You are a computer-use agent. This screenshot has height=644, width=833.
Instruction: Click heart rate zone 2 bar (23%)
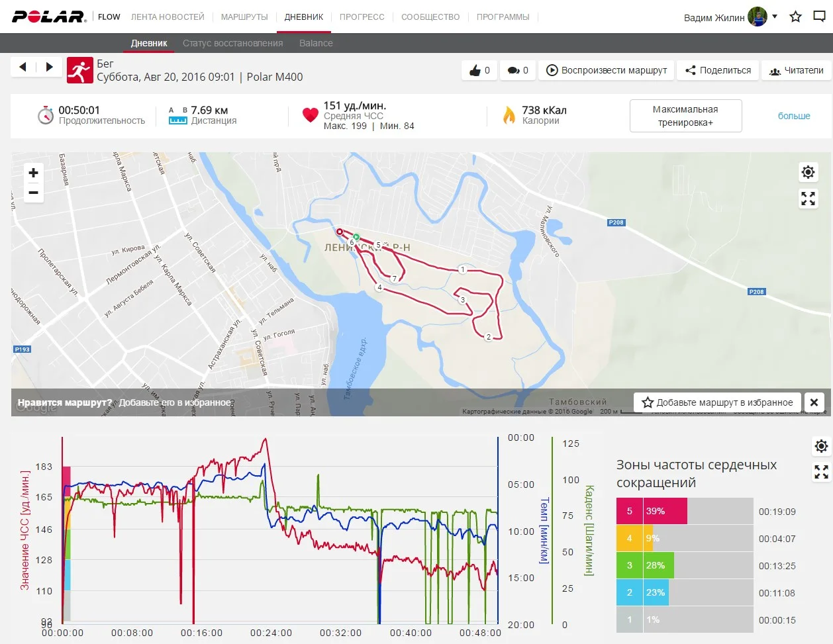point(685,592)
